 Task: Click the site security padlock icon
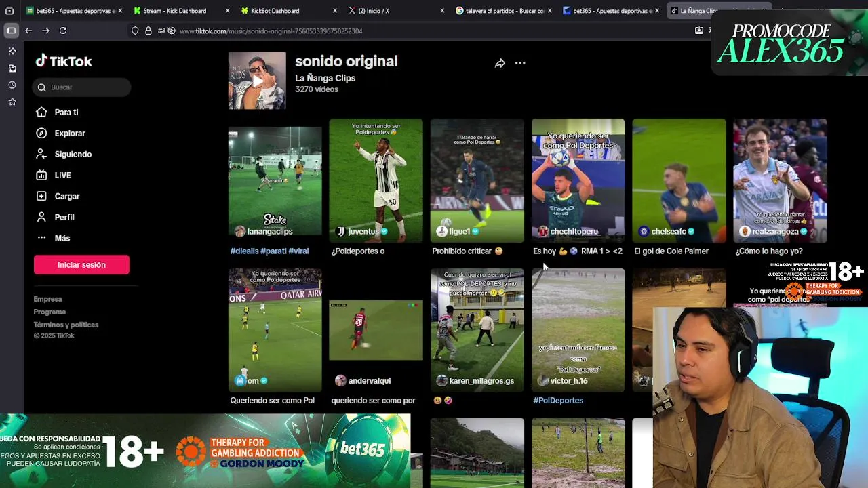click(148, 30)
